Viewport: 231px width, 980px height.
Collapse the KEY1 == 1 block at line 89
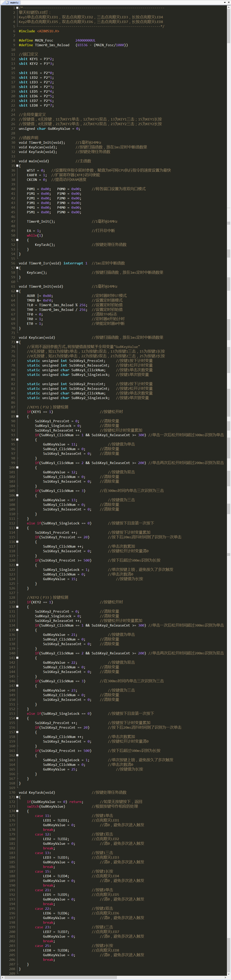click(x=17, y=416)
